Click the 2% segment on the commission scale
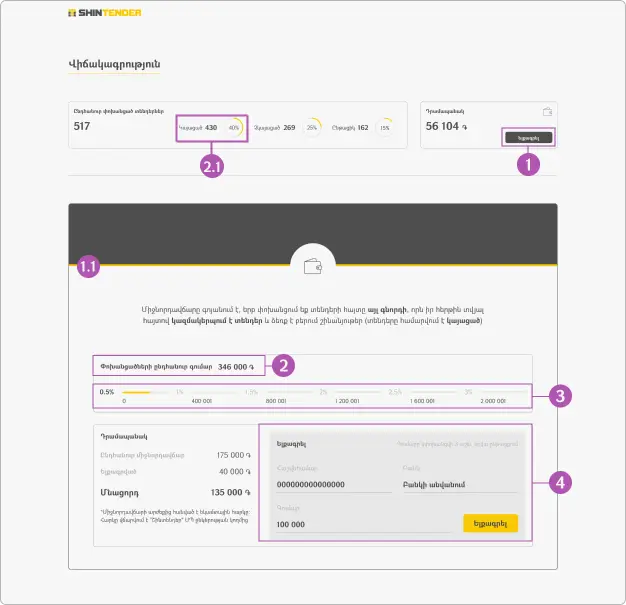 coord(323,391)
